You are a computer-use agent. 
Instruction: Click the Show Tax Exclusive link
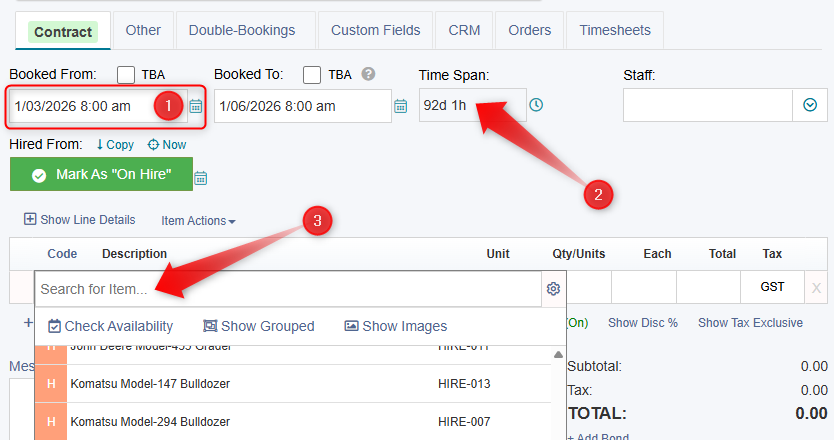(x=750, y=323)
